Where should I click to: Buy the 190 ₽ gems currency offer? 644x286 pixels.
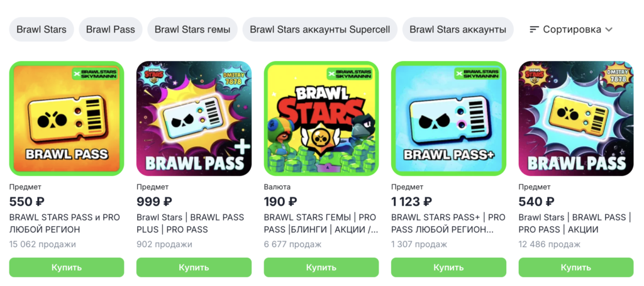pyautogui.click(x=321, y=268)
